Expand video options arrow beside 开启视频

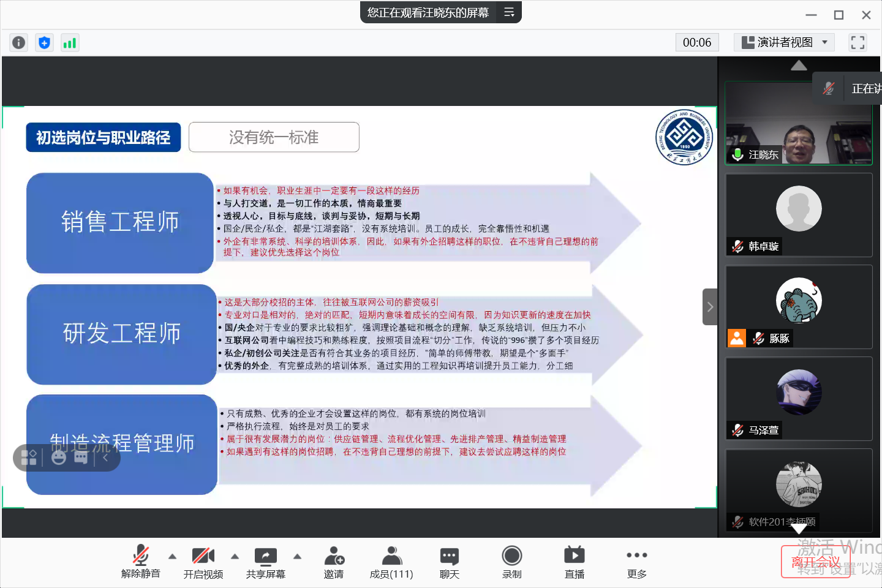pyautogui.click(x=235, y=557)
